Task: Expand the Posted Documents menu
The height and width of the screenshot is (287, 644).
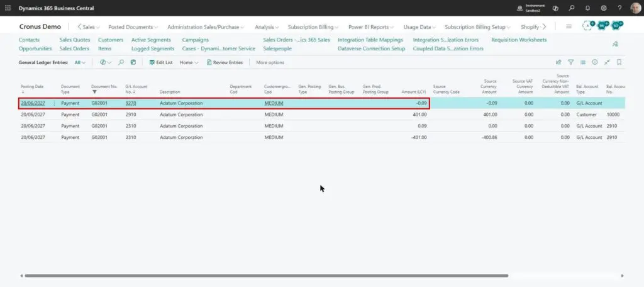Action: pyautogui.click(x=133, y=27)
